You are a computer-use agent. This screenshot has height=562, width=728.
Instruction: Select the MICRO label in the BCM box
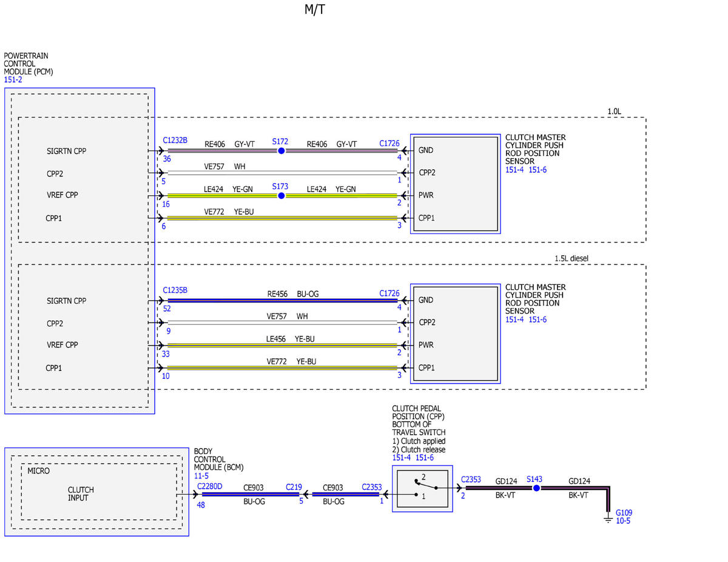39,471
